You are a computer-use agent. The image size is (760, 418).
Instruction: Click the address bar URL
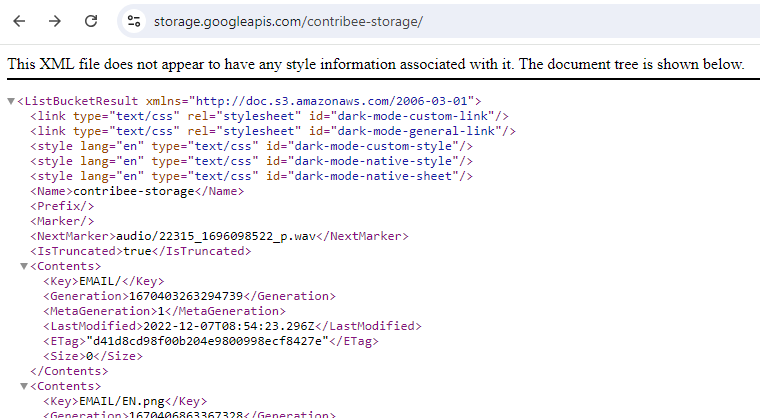(289, 21)
